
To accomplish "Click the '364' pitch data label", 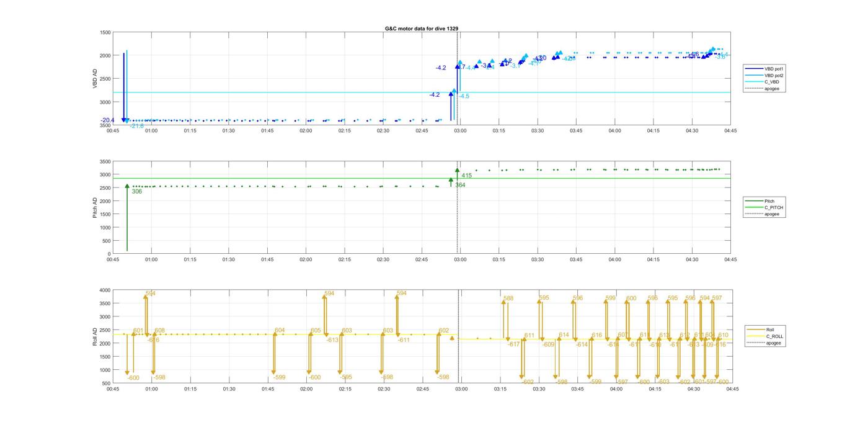I will pos(460,185).
